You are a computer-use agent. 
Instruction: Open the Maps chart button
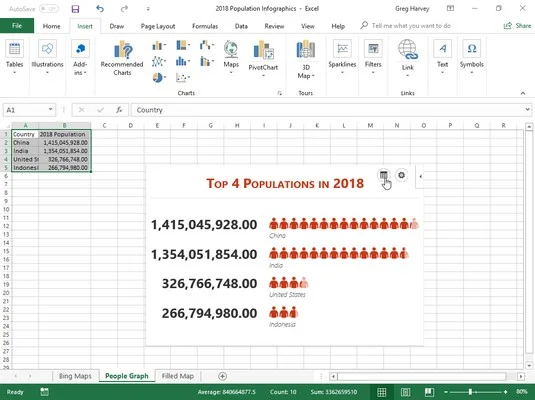(x=231, y=57)
